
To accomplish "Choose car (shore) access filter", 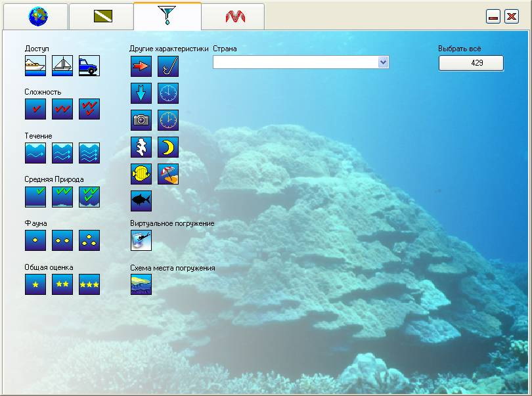I will click(89, 66).
